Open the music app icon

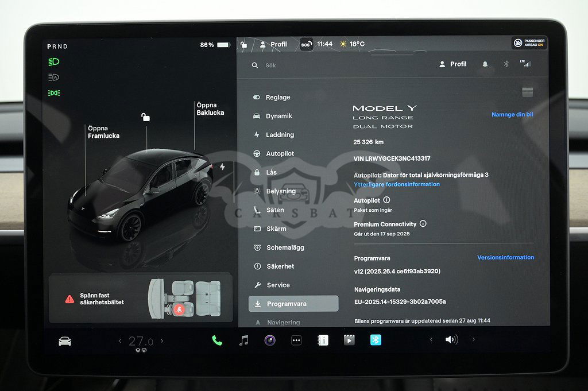point(243,340)
